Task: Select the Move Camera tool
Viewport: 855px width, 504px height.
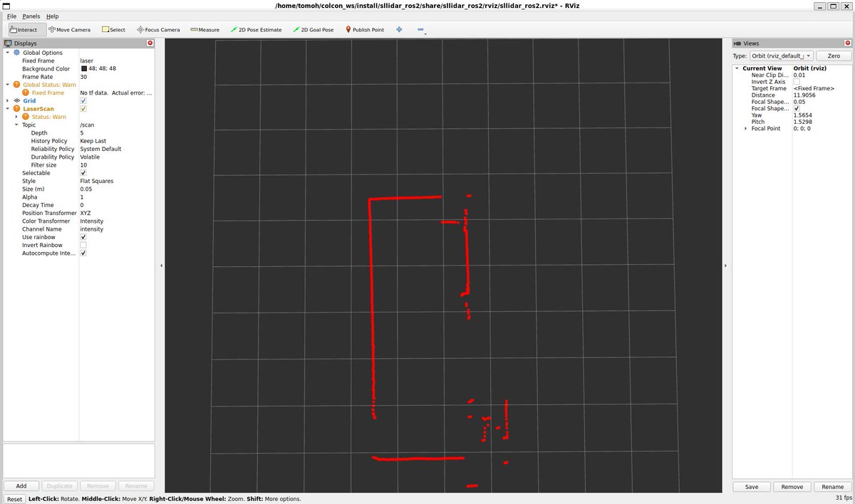Action: (69, 30)
